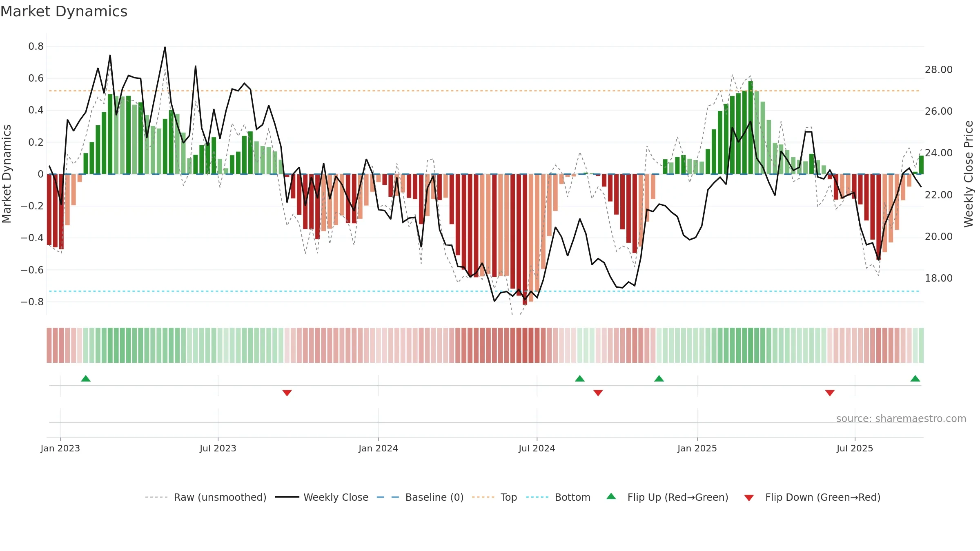
Task: Click the 24.00 price on right axis
Action: (x=939, y=153)
